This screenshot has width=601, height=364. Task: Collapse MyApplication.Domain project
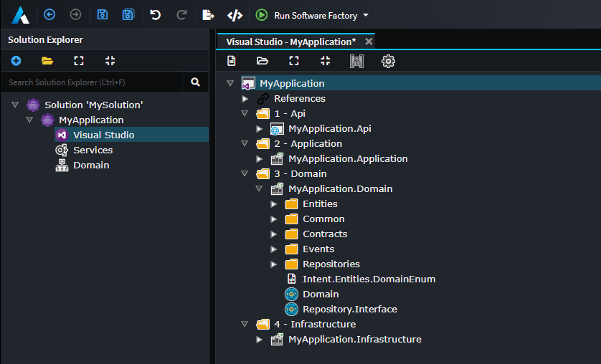point(259,188)
